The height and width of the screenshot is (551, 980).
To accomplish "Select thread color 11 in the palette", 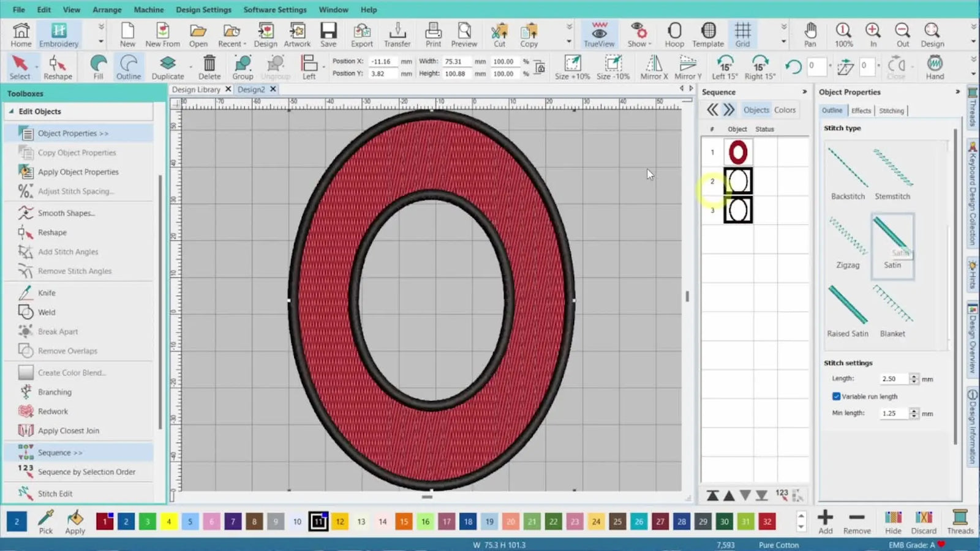I will pyautogui.click(x=318, y=522).
